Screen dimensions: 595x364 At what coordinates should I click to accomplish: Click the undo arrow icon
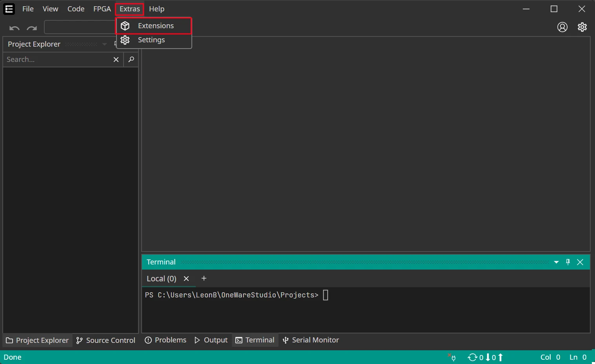click(15, 28)
